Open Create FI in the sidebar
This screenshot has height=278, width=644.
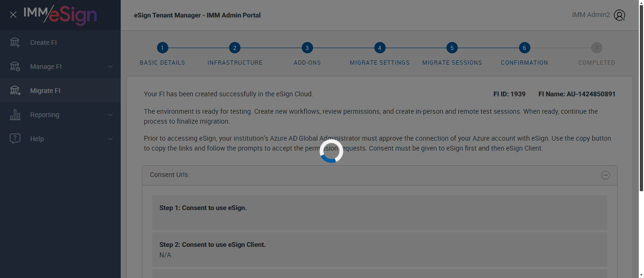tap(60, 42)
